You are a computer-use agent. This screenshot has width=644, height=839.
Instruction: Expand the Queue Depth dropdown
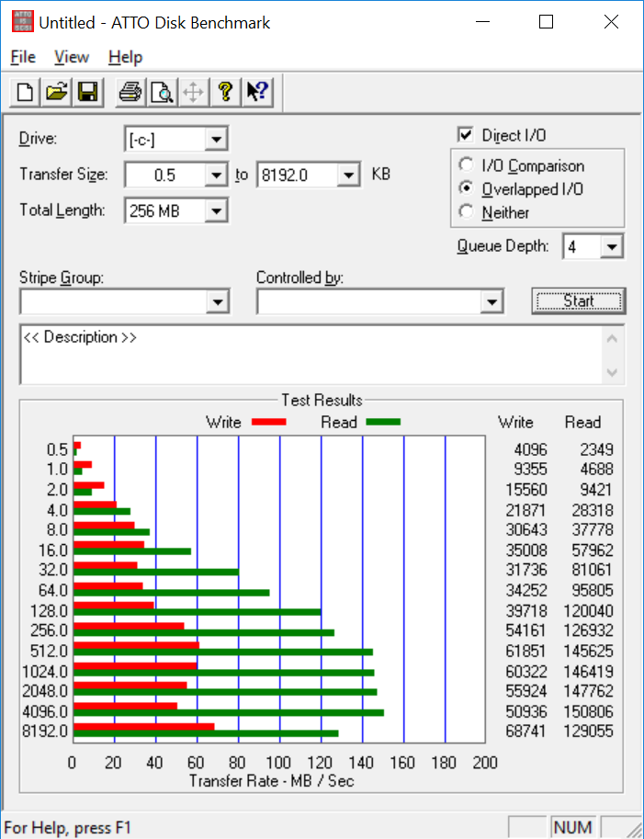coord(611,246)
